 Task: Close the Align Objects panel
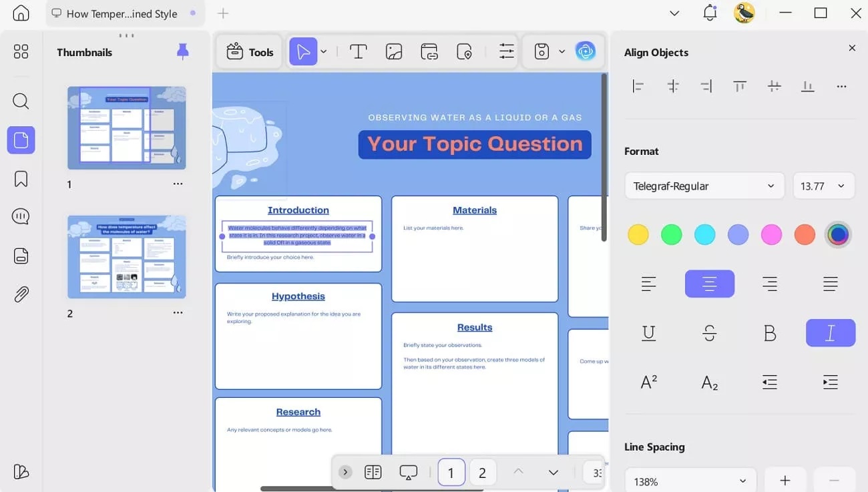(x=852, y=47)
